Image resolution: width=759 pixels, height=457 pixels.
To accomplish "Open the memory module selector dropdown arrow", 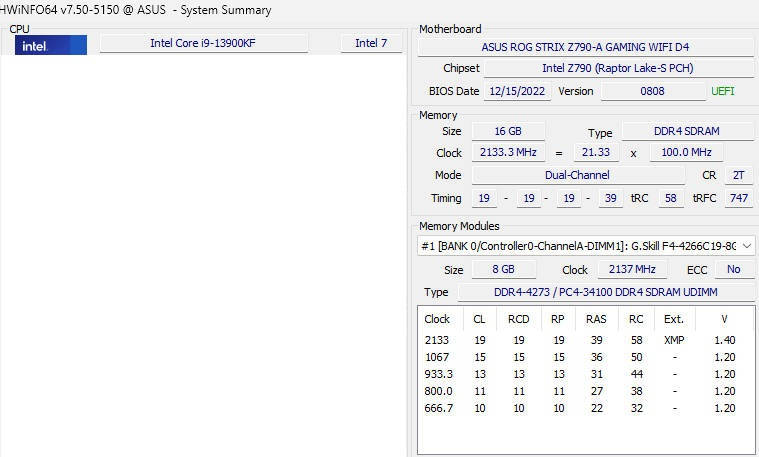I will [x=746, y=246].
